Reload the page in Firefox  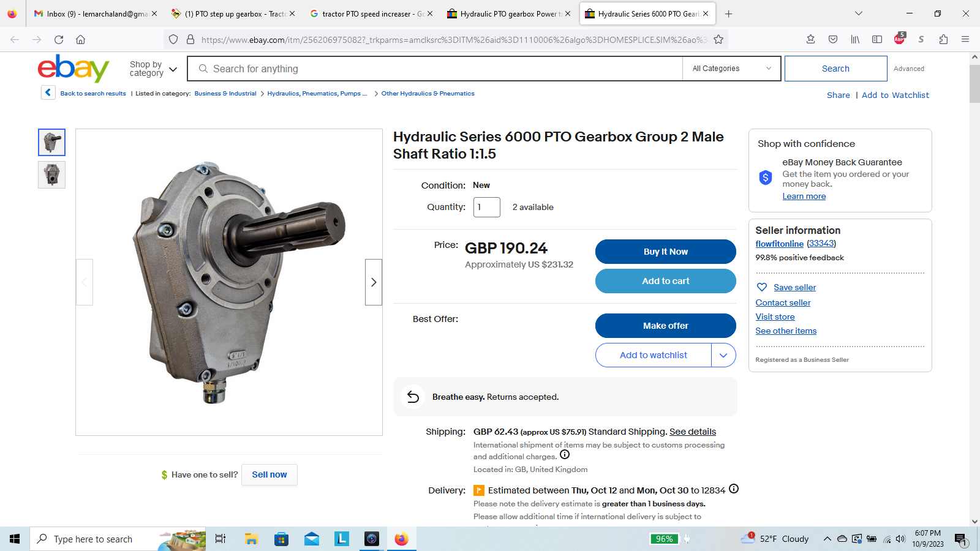(59, 40)
